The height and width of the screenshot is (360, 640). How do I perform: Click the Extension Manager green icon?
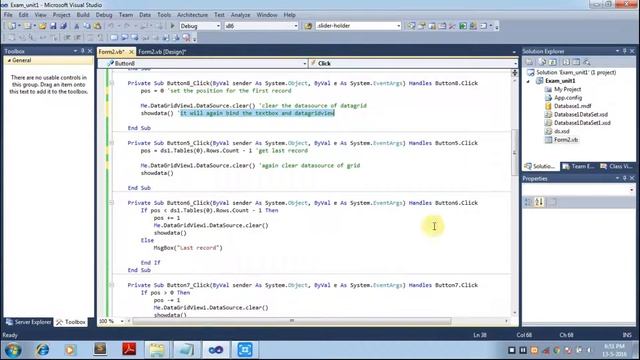463,26
